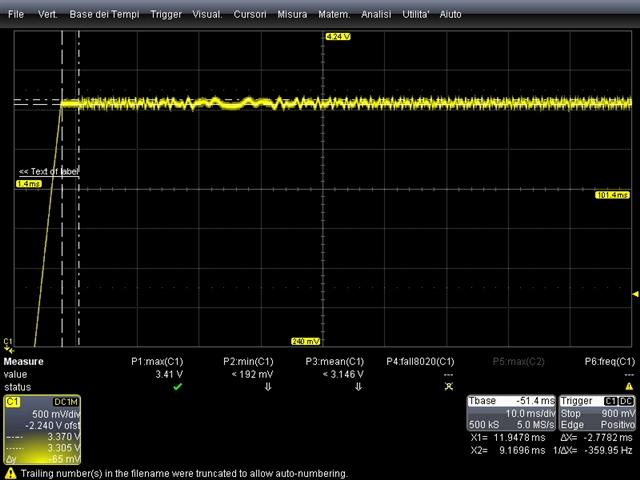Viewport: 640px width, 480px height.
Task: Click the -2.240 V offset value
Action: click(53, 426)
